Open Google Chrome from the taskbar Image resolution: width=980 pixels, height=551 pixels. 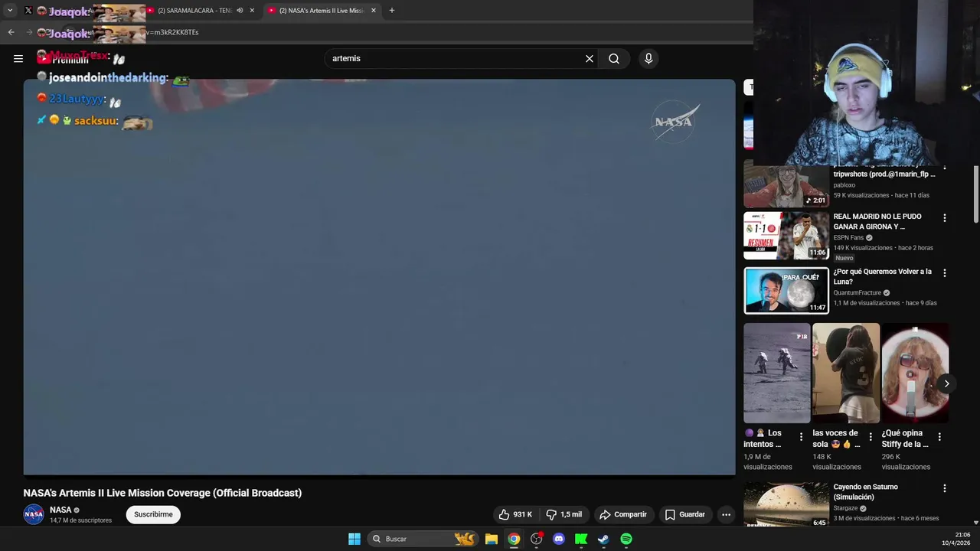pos(514,539)
